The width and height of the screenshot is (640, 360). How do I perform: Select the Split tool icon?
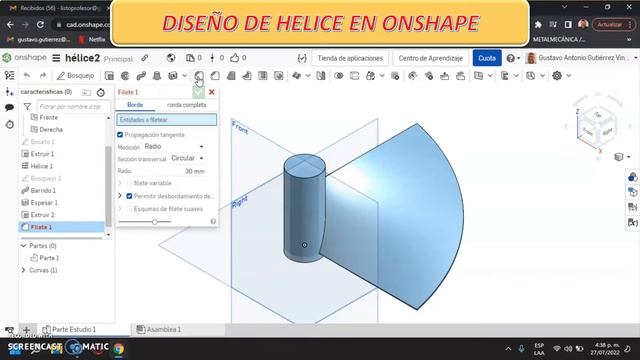(354, 76)
